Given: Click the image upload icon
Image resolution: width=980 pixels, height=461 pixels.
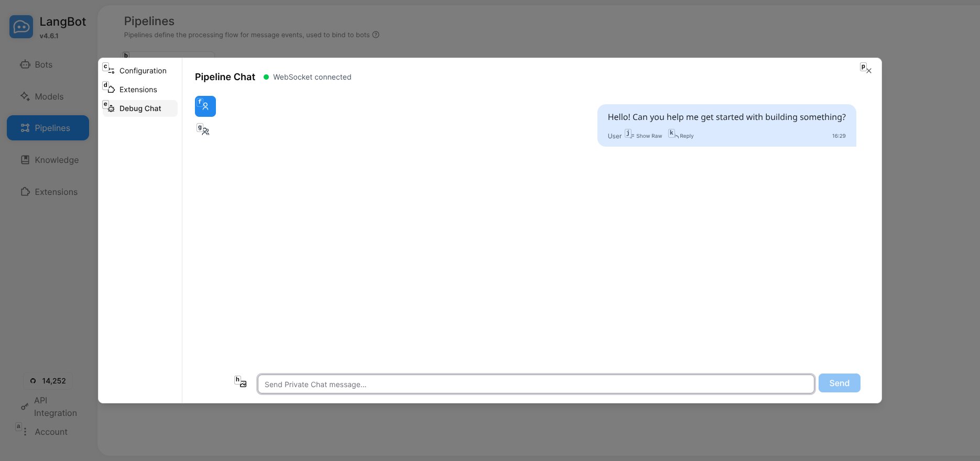Looking at the screenshot, I should pyautogui.click(x=243, y=383).
